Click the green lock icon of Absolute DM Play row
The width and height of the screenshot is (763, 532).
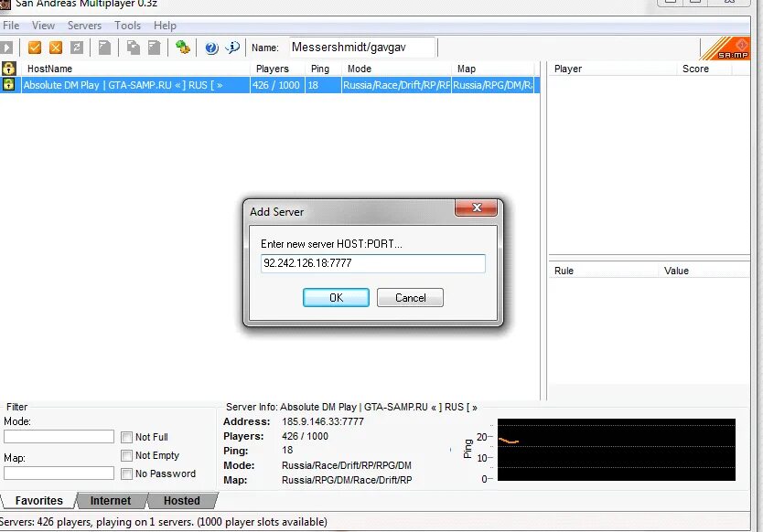coord(9,85)
